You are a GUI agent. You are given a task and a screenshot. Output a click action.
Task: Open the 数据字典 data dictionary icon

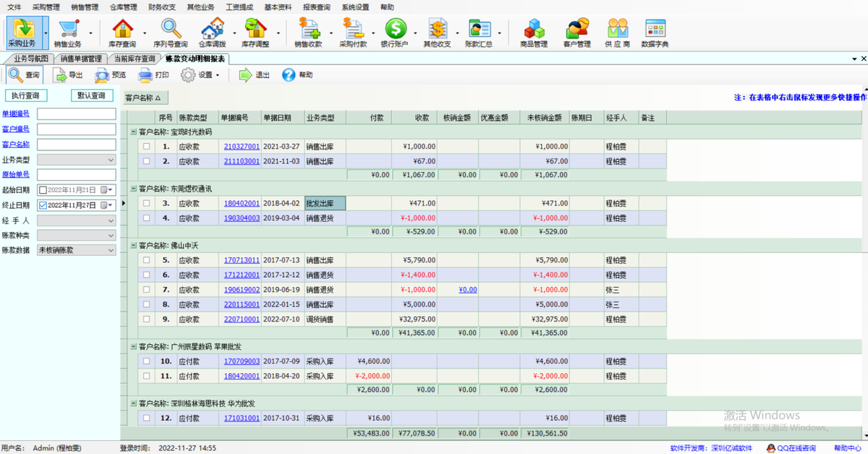coord(655,29)
